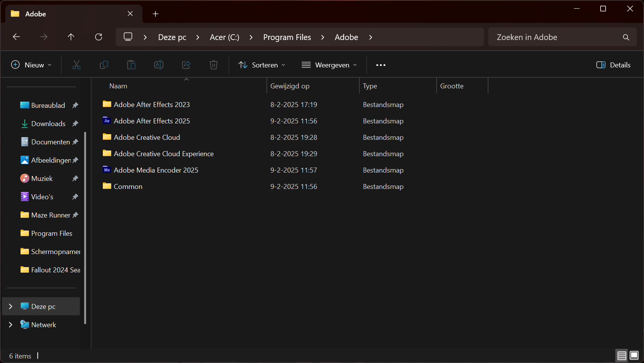This screenshot has width=644, height=363.
Task: Open Documenten in sidebar
Action: (x=50, y=142)
